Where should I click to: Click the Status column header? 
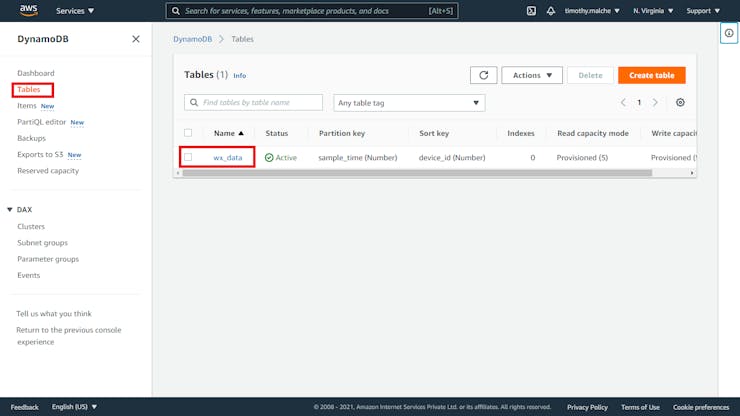click(277, 134)
